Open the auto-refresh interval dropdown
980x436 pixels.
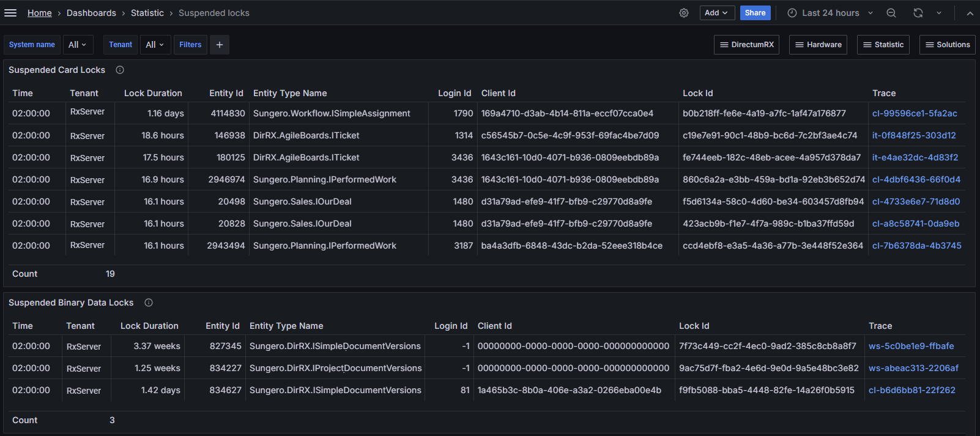pyautogui.click(x=939, y=13)
